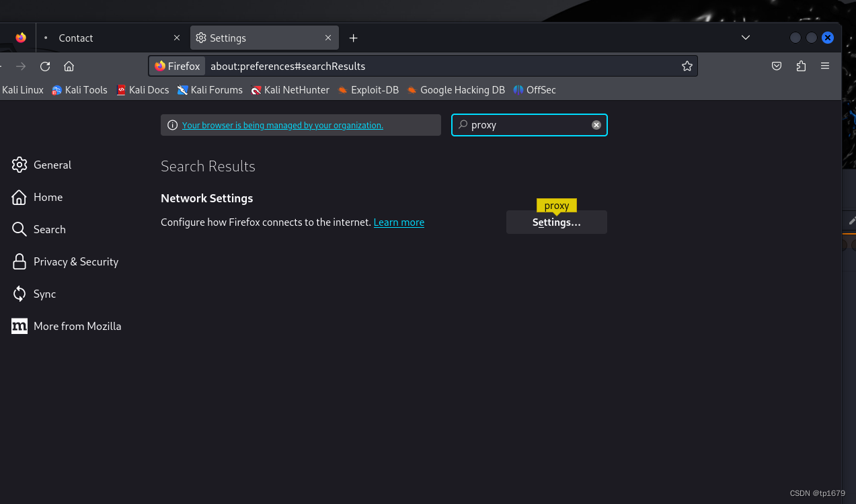Select the Settings tab
Image resolution: width=856 pixels, height=504 pixels.
(264, 38)
